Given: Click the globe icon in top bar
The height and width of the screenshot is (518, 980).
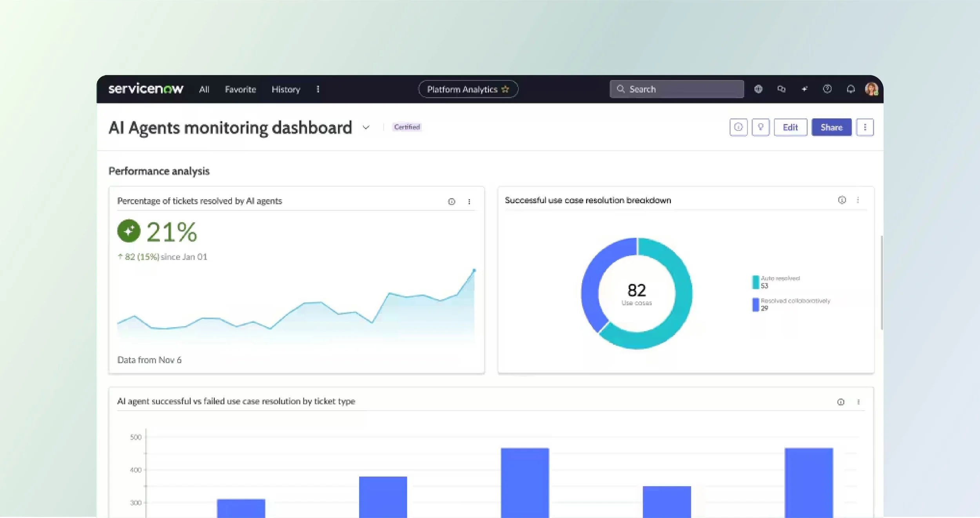Looking at the screenshot, I should tap(758, 89).
